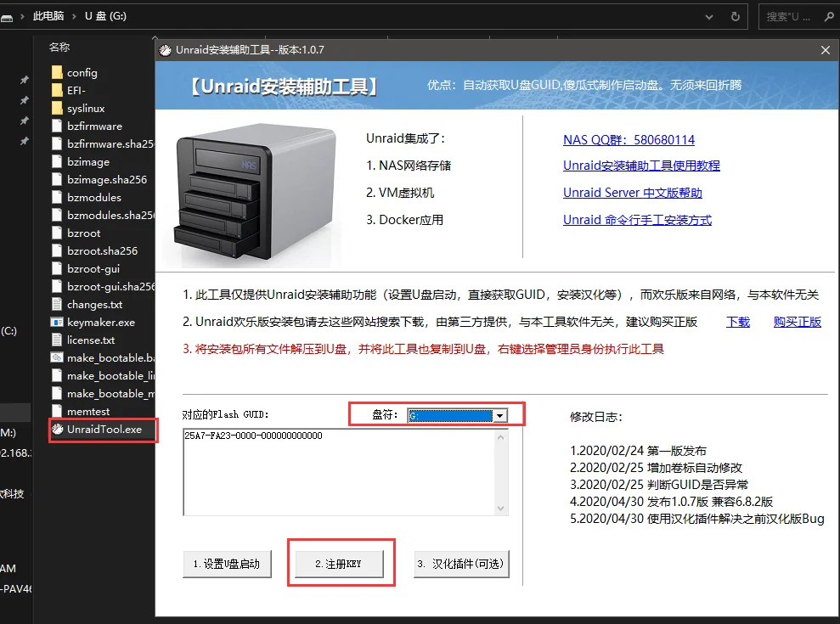The image size is (840, 624).
Task: Click the drive icon in the address bar
Action: coord(7,18)
